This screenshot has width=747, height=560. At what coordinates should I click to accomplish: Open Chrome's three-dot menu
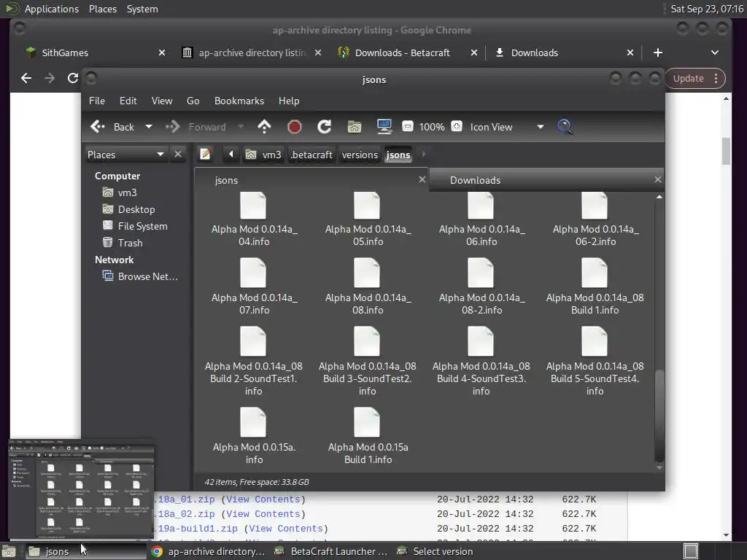716,79
